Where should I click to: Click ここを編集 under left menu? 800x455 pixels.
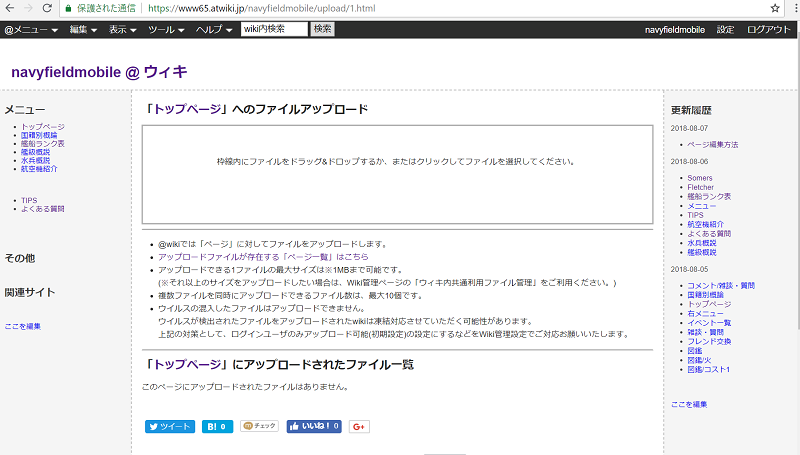(x=23, y=326)
